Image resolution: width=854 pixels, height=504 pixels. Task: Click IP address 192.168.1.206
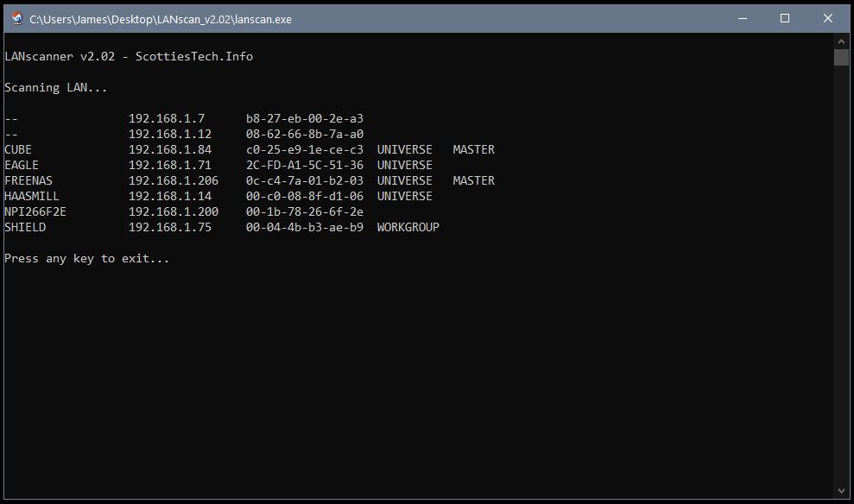coord(174,180)
